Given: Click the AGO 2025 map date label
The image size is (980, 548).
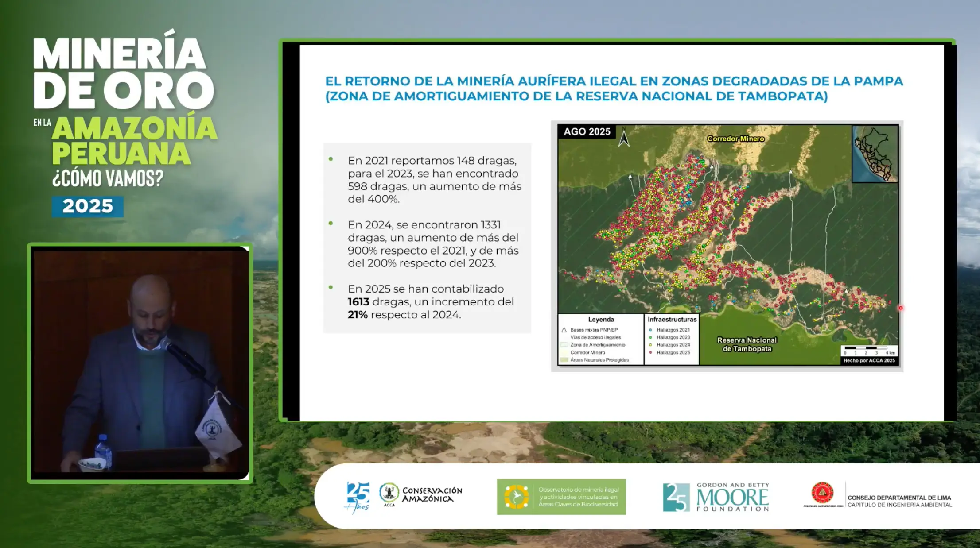Looking at the screenshot, I should (x=587, y=131).
